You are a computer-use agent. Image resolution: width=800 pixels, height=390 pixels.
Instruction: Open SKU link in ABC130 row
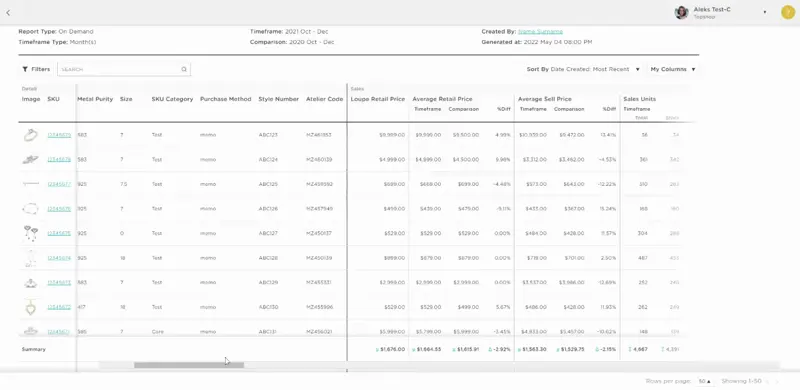[59, 307]
